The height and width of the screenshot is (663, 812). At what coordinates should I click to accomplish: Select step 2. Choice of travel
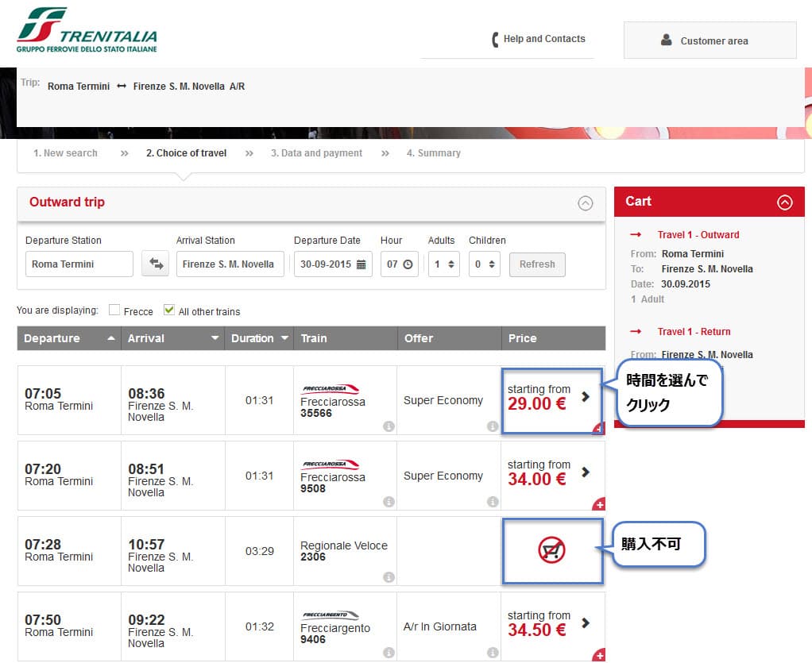click(x=187, y=153)
